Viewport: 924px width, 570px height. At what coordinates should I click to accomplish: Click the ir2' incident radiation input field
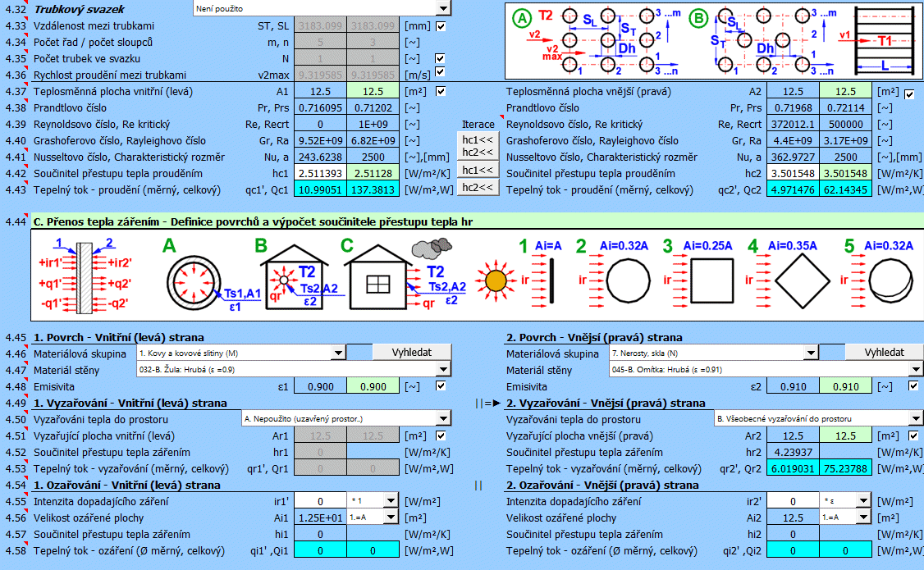[793, 501]
